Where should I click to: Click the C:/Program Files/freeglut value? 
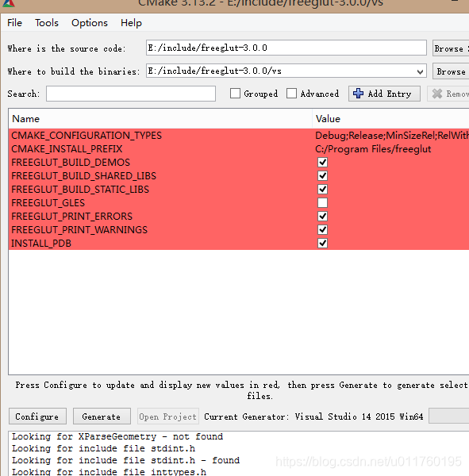tap(373, 149)
